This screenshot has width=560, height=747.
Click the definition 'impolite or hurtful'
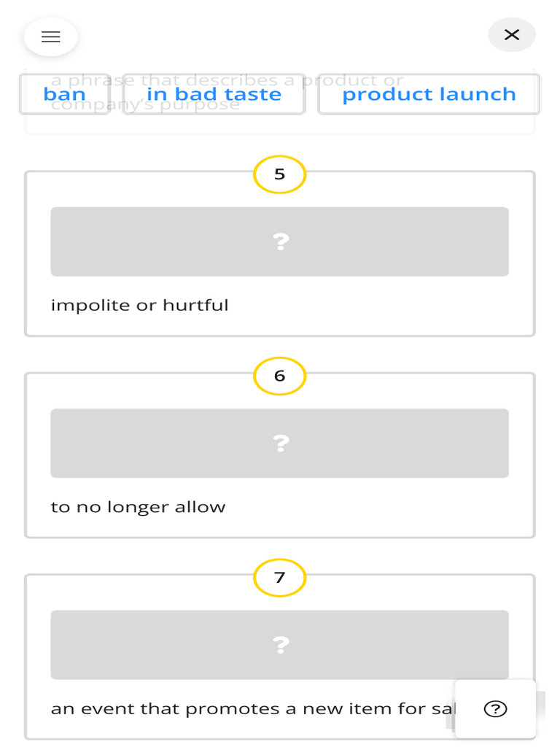(x=139, y=305)
